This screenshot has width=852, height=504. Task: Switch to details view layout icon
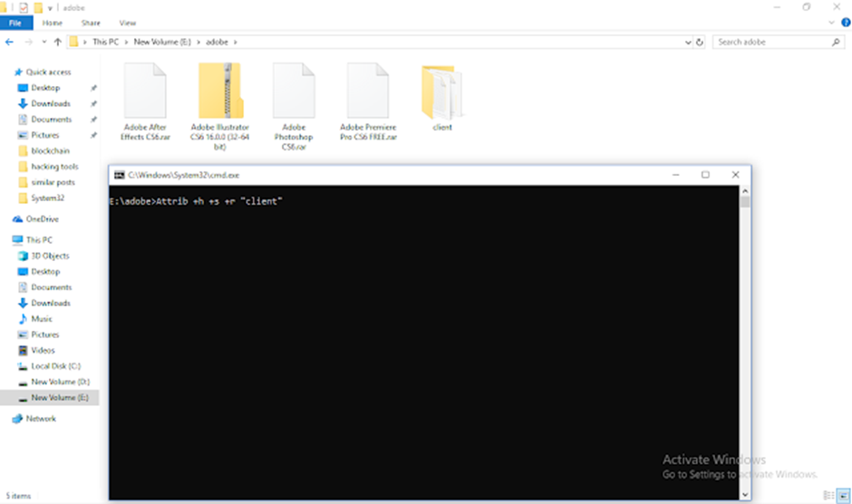tap(828, 495)
